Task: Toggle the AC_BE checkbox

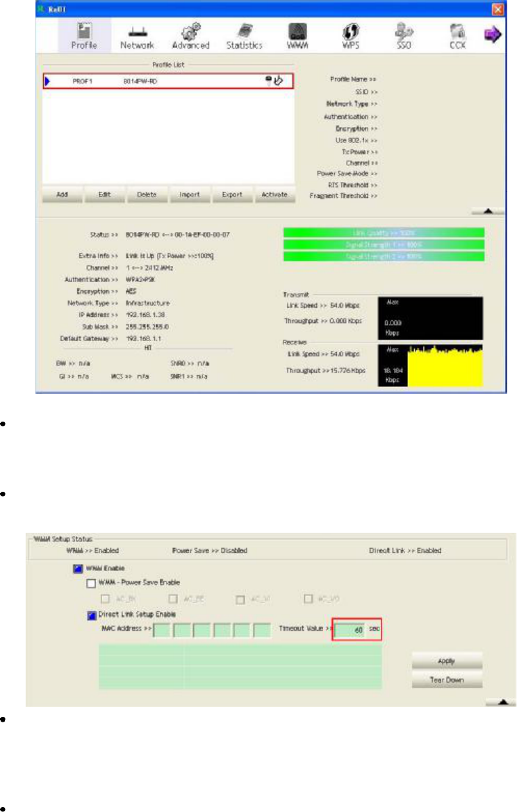Action: click(x=174, y=599)
